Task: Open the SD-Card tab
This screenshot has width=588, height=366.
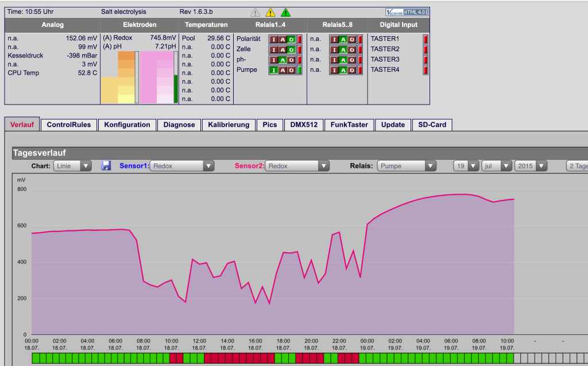Action: 432,125
